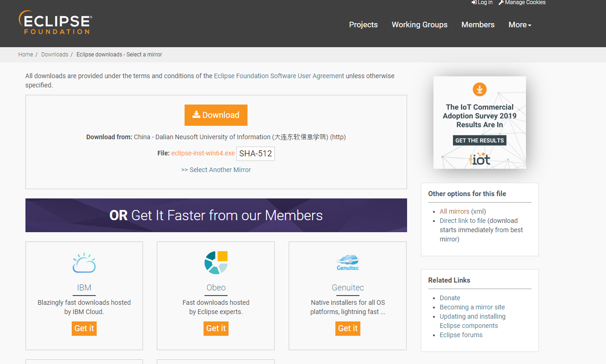Click Get it under IBM
This screenshot has height=364, width=606.
pos(84,328)
